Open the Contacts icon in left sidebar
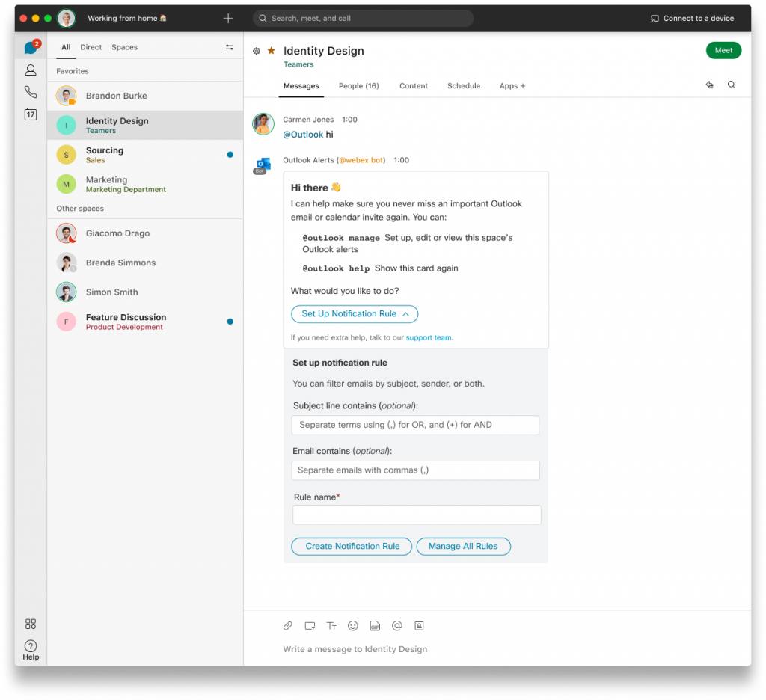This screenshot has height=700, width=766. coord(30,72)
